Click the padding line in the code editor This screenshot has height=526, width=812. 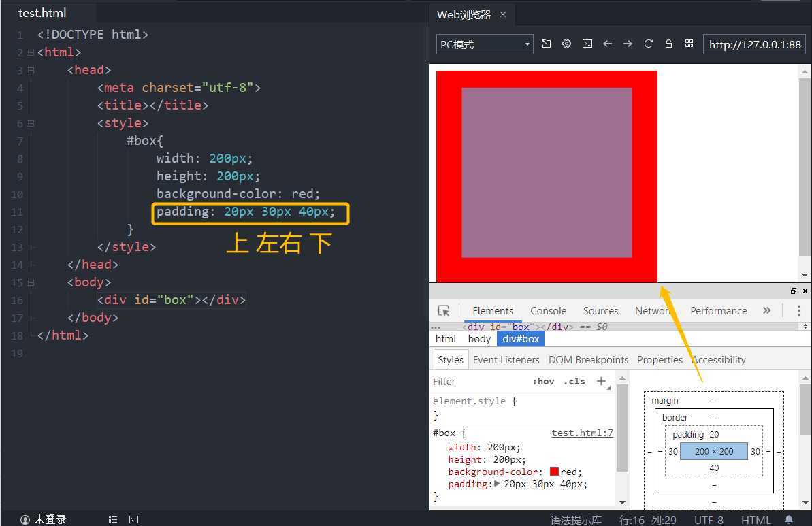point(246,212)
